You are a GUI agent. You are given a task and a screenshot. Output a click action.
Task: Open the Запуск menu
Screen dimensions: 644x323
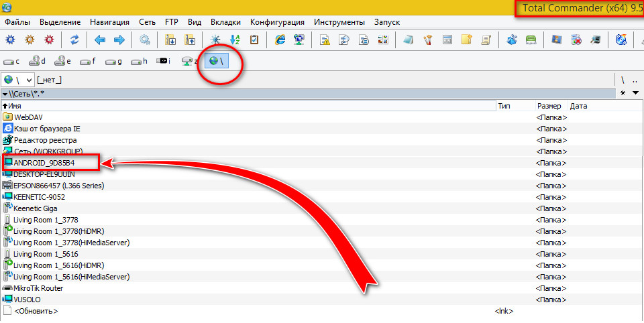tap(387, 22)
